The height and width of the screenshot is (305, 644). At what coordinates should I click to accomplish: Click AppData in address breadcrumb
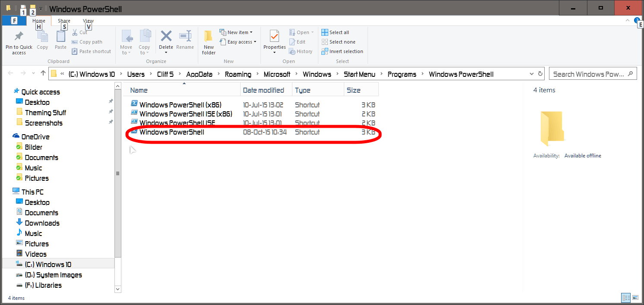coord(199,74)
